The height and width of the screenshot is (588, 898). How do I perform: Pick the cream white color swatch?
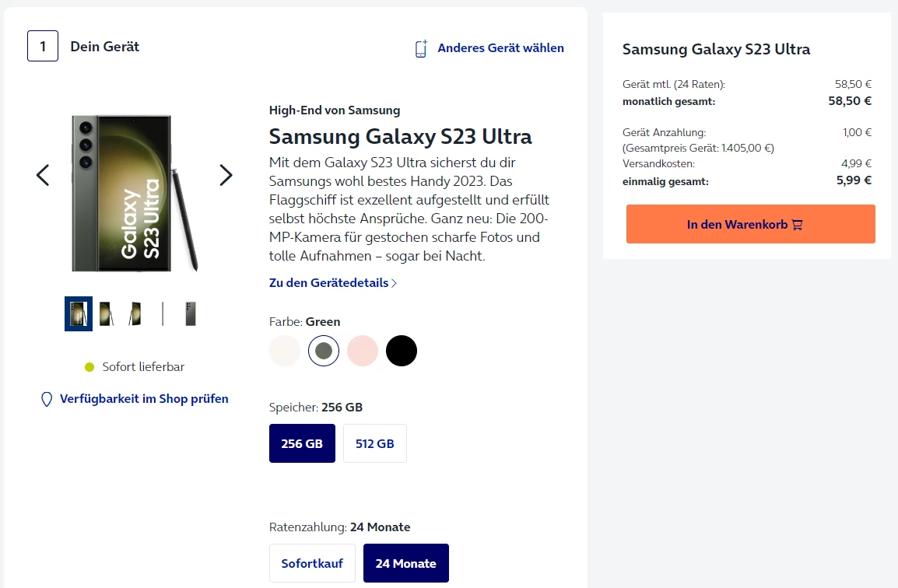285,351
